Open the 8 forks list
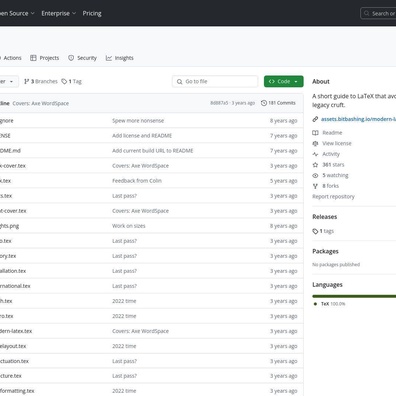Viewport: 396px width, 396px height. click(330, 186)
